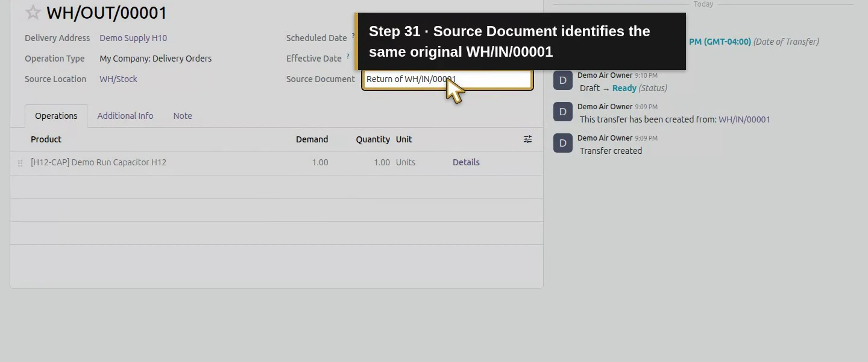The height and width of the screenshot is (362, 868).
Task: Open Details for Demo Run Capacitor H12
Action: click(466, 162)
